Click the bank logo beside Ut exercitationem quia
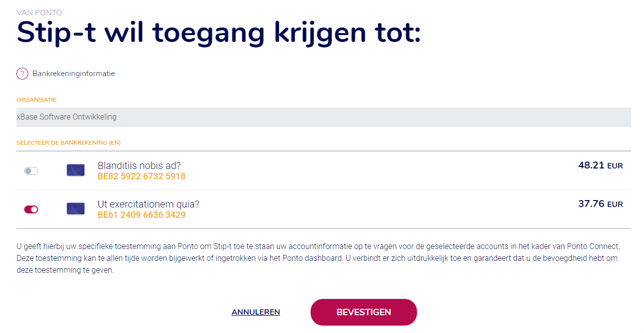Viewport: 644px width, 333px height. point(75,209)
